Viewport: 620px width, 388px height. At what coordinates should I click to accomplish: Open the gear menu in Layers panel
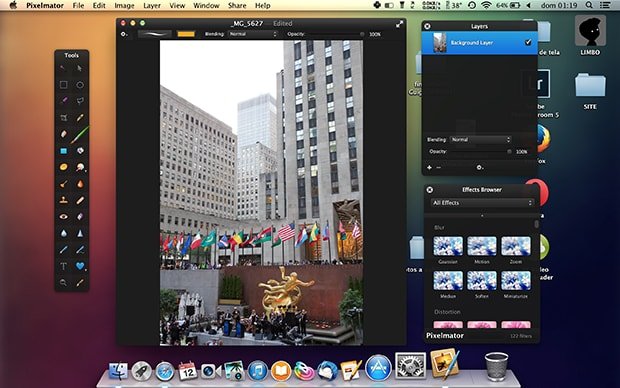(480, 168)
